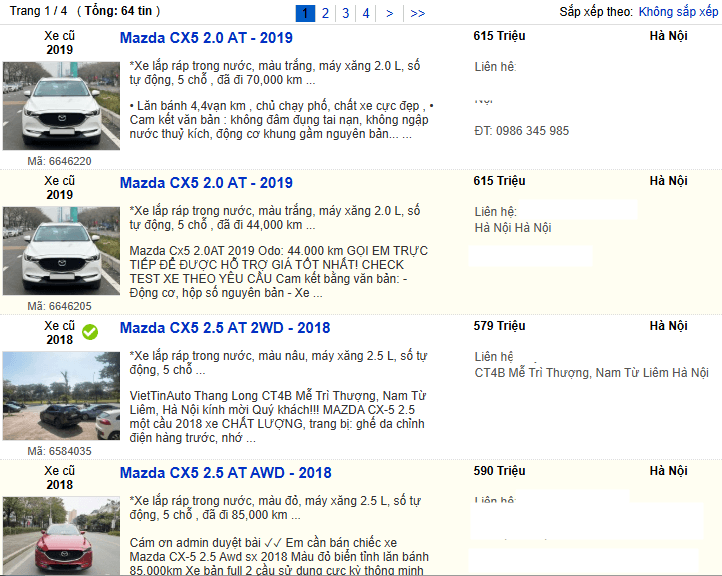Select phone number 0986 345 985
722x576 pixels.
coord(532,131)
